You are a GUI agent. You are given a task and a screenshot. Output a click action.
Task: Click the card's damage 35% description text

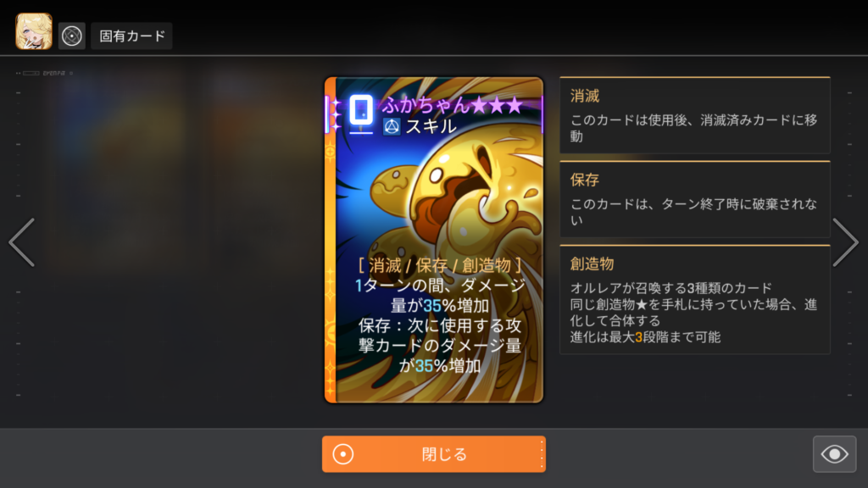click(x=440, y=296)
